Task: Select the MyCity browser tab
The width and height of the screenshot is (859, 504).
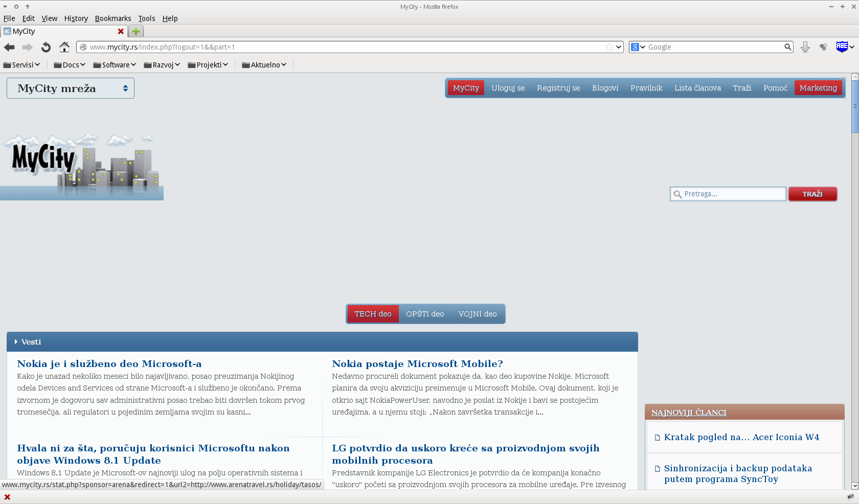Action: point(63,31)
